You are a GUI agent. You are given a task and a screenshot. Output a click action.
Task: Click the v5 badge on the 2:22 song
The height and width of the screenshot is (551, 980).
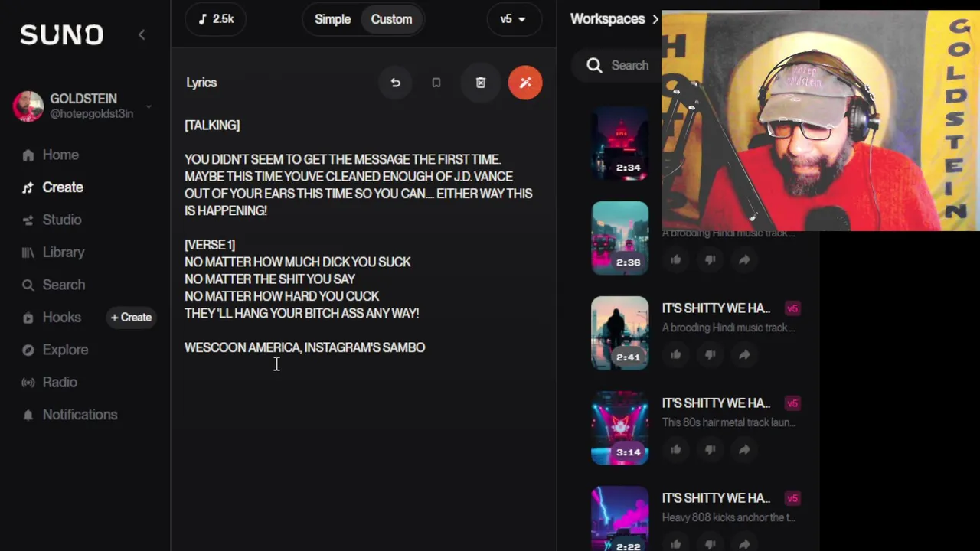tap(792, 498)
